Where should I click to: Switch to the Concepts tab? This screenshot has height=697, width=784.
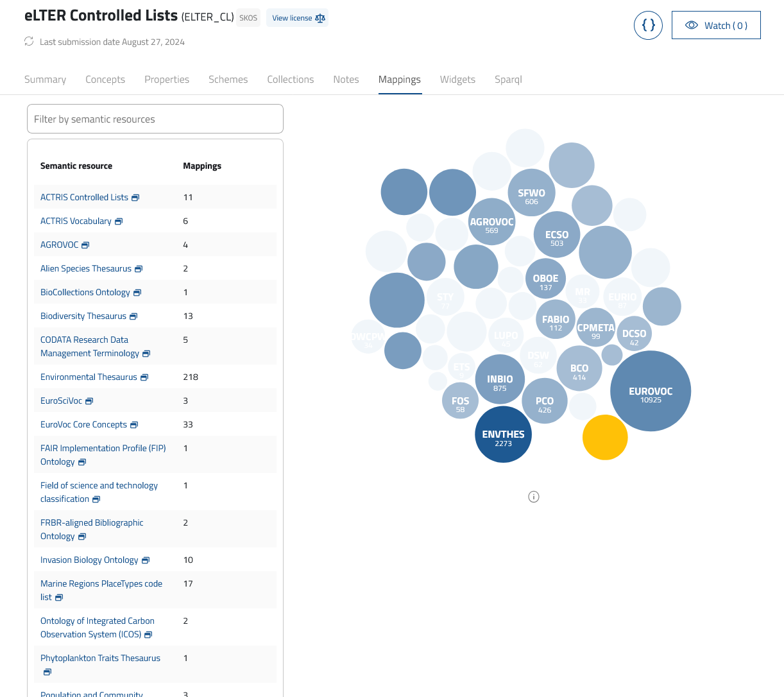(105, 79)
